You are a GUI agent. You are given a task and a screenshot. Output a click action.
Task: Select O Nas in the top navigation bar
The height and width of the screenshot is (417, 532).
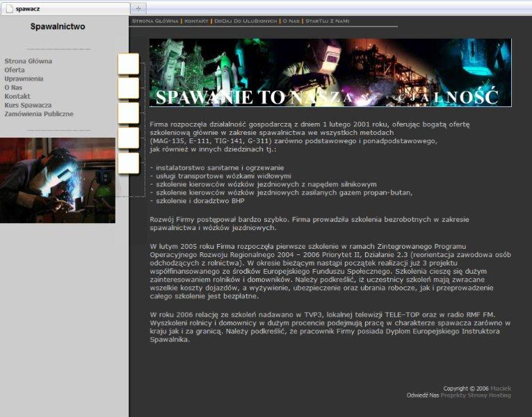(291, 22)
